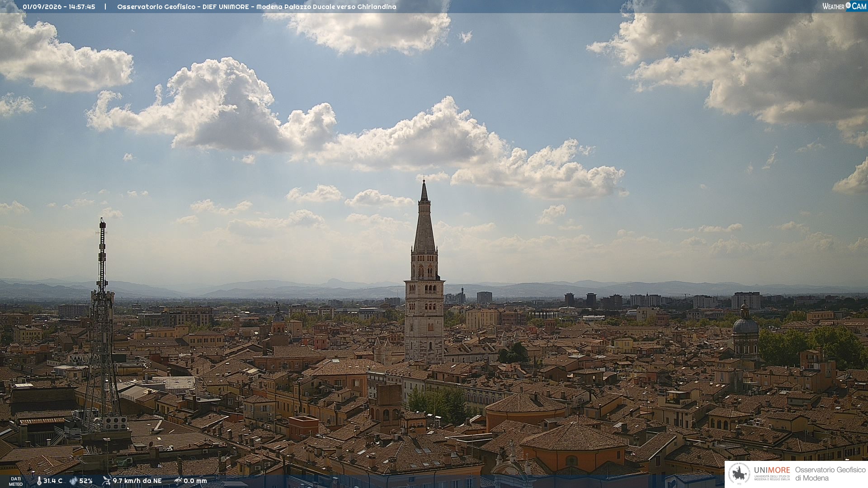Image resolution: width=868 pixels, height=488 pixels.
Task: Click the humidity water drops icon
Action: click(x=73, y=481)
